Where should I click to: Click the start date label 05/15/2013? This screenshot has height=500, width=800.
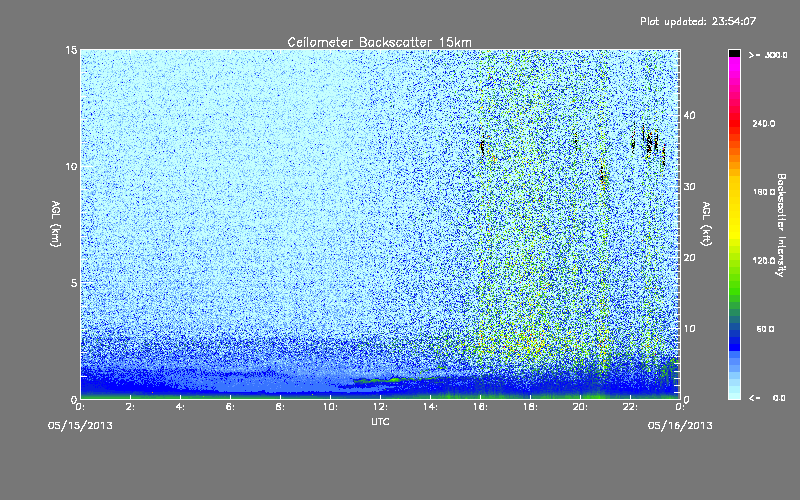coord(80,426)
